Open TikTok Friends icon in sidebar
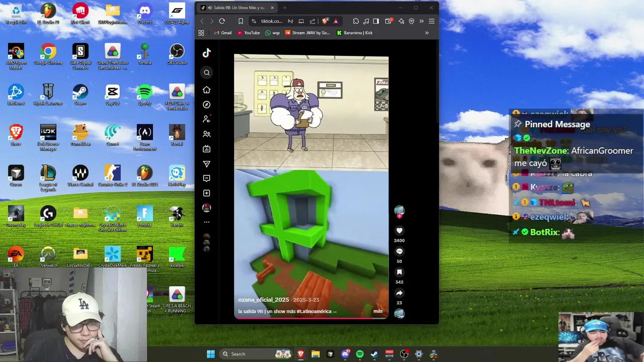 click(206, 134)
